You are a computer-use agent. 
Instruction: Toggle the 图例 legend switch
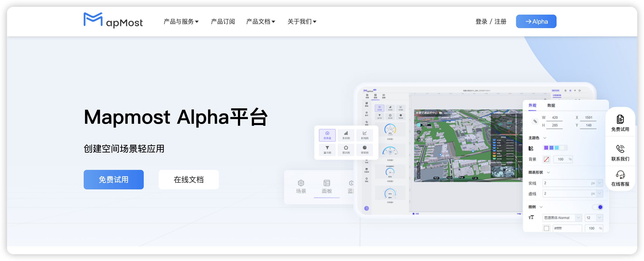(597, 207)
